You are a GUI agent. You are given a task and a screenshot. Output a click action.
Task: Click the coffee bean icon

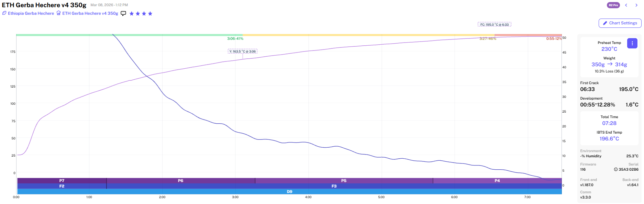[x=4, y=13]
